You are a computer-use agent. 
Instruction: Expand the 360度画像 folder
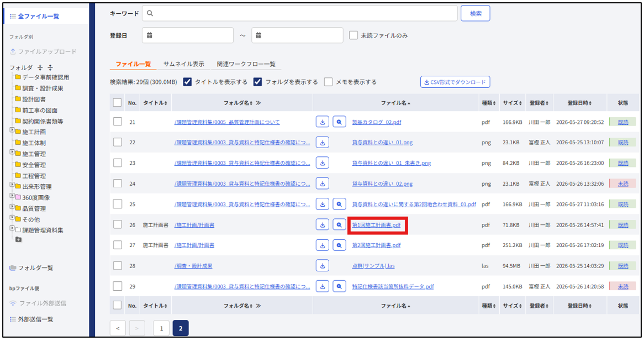click(12, 196)
